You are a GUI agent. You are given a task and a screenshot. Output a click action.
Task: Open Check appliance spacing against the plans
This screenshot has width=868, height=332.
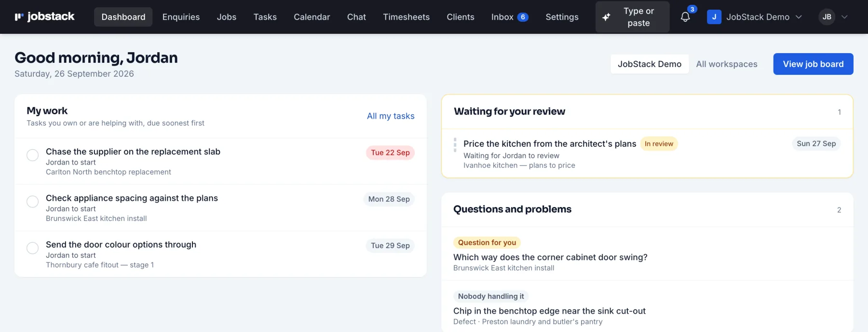tap(132, 198)
